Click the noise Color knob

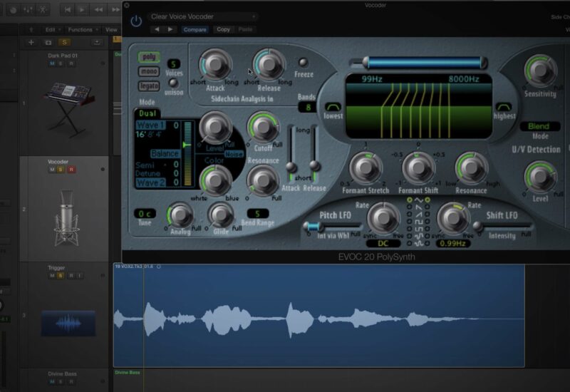point(215,181)
